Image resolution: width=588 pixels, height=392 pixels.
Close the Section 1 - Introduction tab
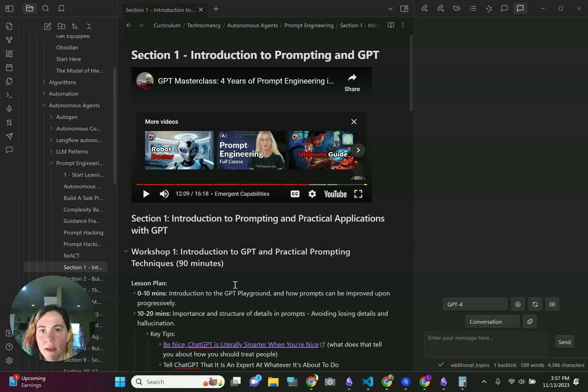(x=201, y=10)
